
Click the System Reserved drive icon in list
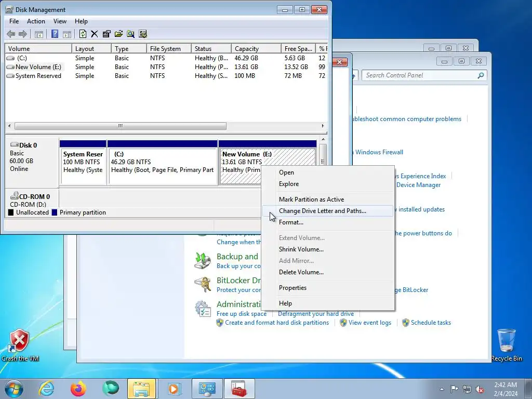(x=10, y=76)
